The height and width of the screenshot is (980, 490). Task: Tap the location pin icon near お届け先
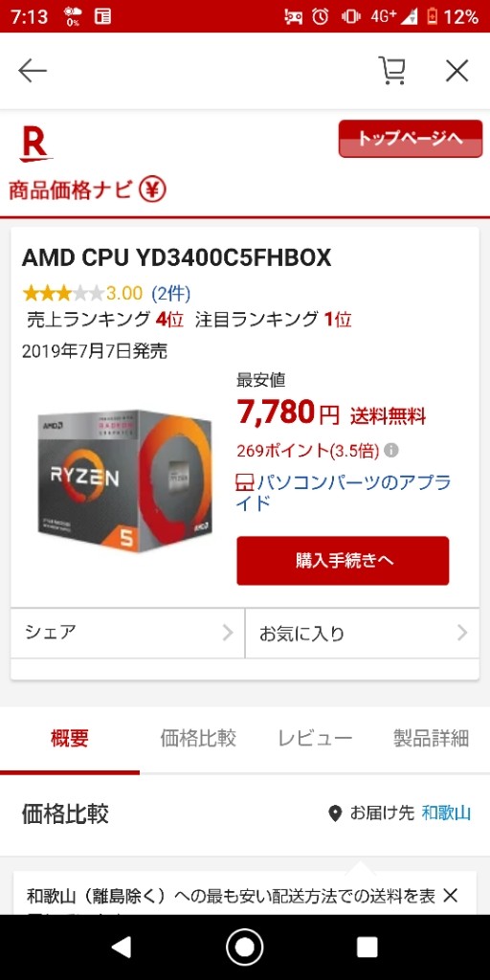tap(335, 813)
